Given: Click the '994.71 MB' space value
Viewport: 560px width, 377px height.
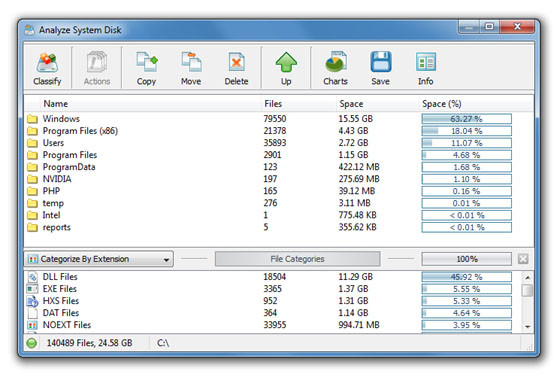Looking at the screenshot, I should click(359, 325).
